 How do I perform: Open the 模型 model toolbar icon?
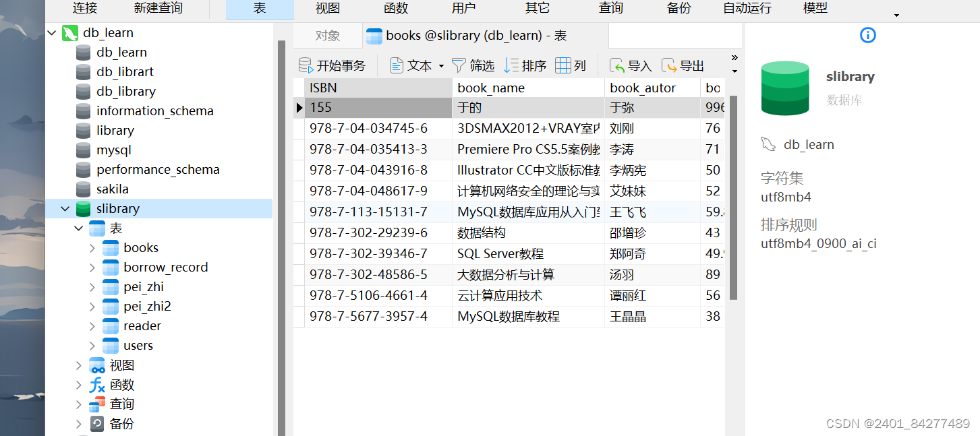pyautogui.click(x=815, y=9)
